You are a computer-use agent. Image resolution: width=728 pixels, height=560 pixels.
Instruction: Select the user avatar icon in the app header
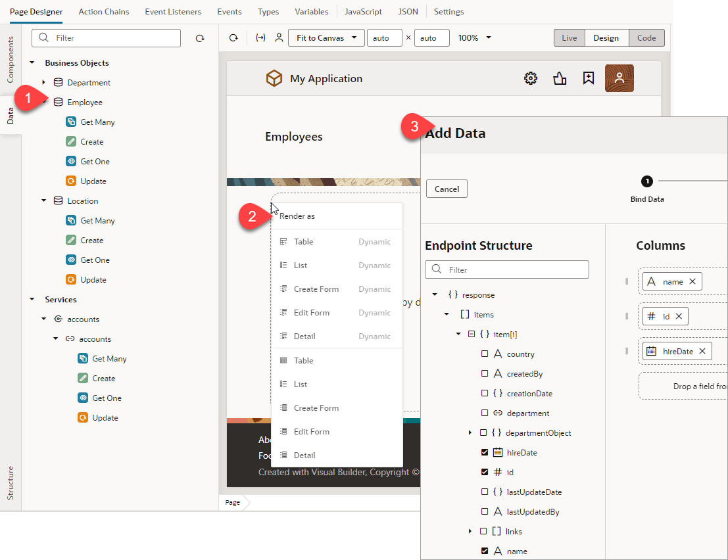click(x=619, y=78)
